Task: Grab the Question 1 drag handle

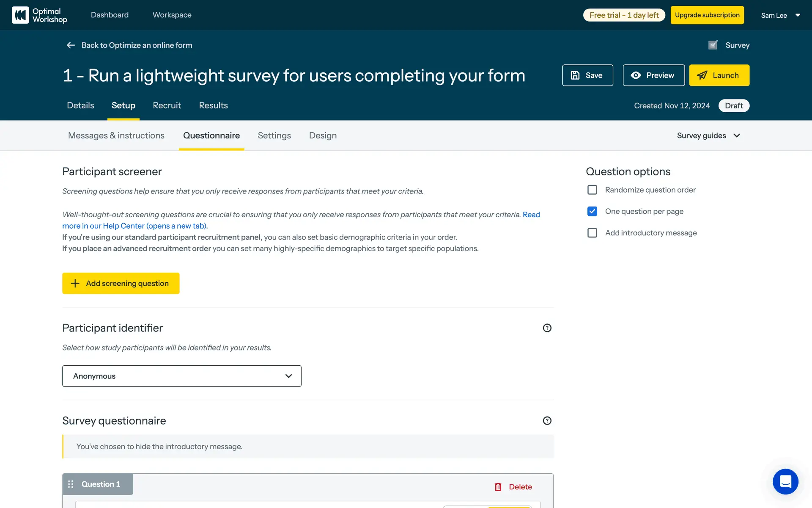Action: click(x=71, y=484)
